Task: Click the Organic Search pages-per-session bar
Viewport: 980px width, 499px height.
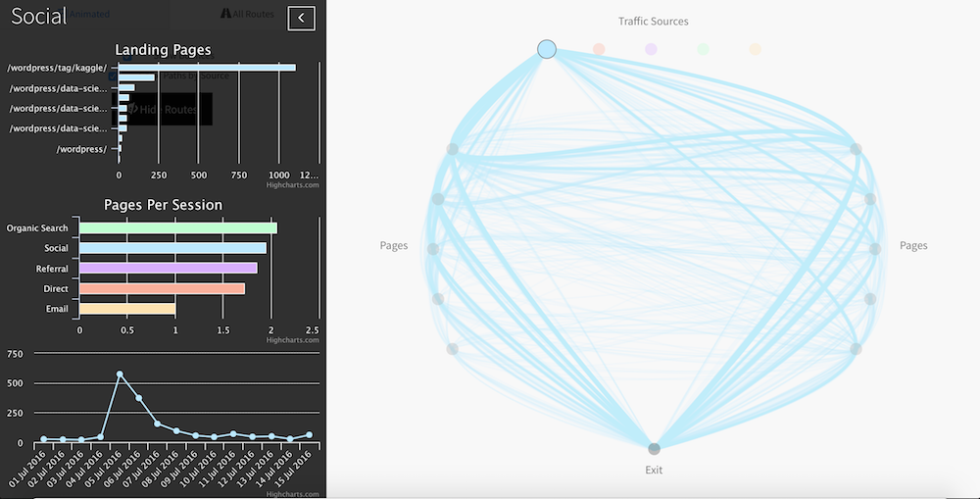Action: [x=178, y=228]
